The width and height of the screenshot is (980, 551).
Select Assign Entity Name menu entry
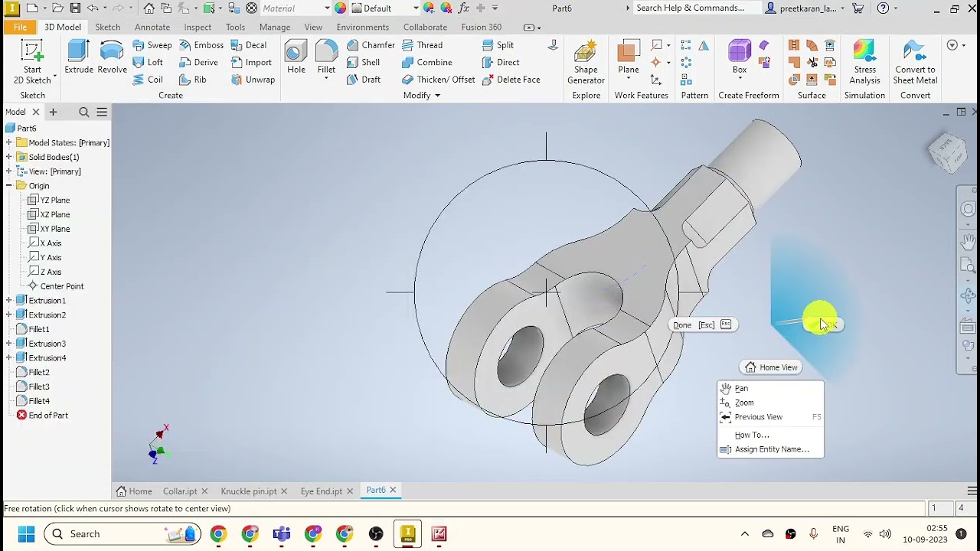(772, 449)
